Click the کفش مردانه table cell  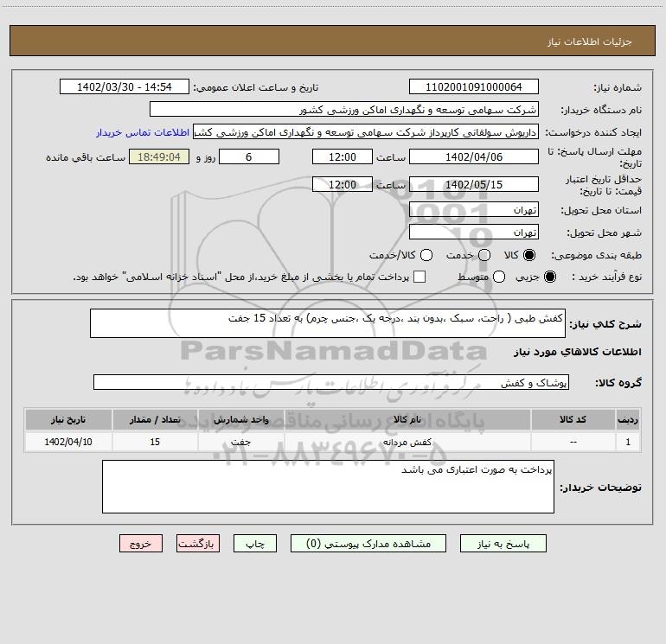tap(407, 442)
